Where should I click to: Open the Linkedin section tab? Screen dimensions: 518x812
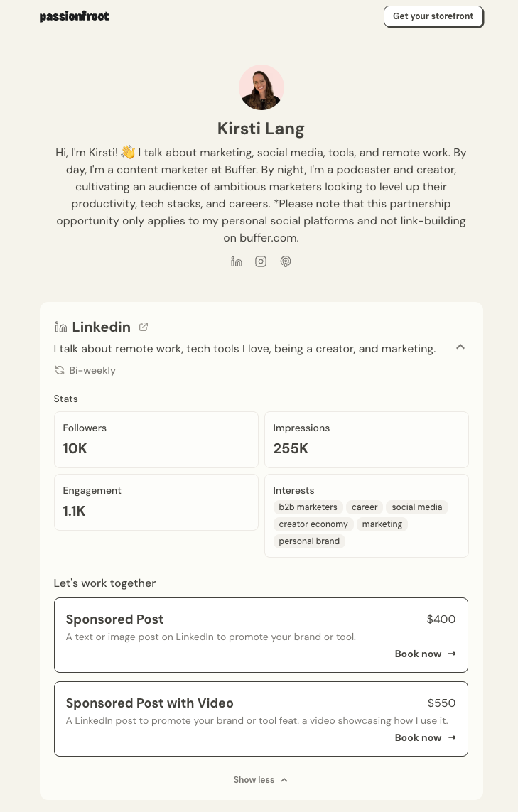click(x=102, y=327)
